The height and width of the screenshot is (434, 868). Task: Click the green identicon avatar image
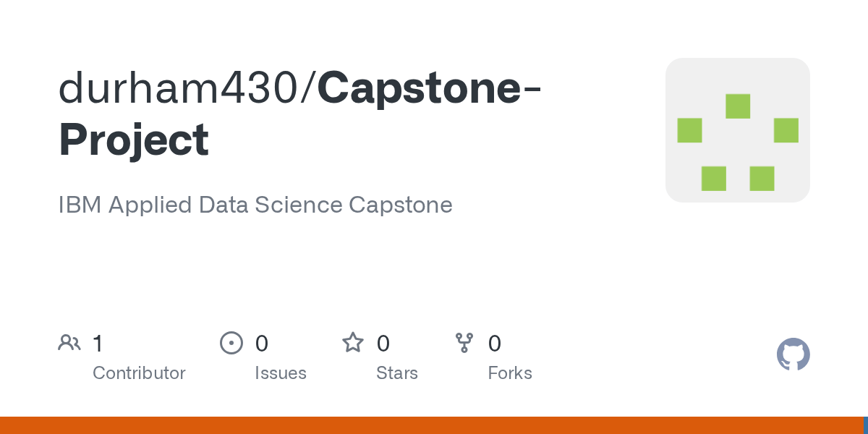737,130
